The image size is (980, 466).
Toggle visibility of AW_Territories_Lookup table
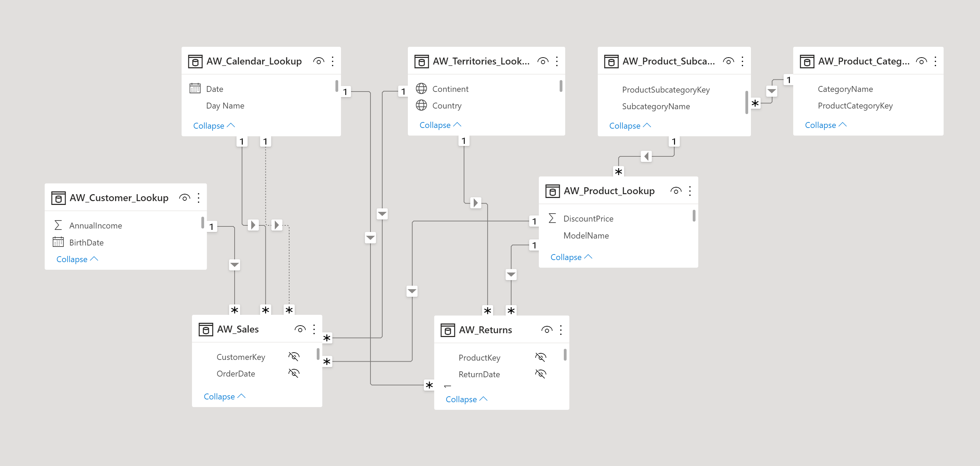[x=543, y=61]
